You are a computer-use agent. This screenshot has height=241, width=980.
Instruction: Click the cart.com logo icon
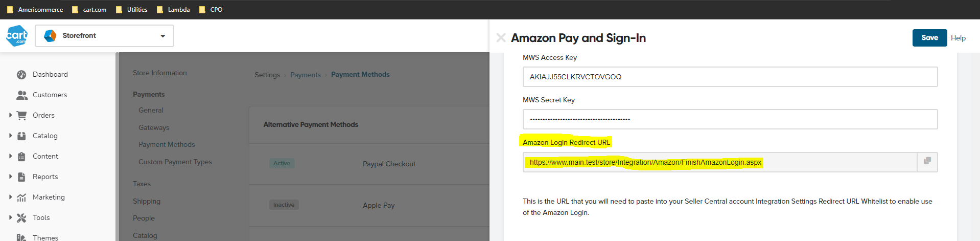click(x=17, y=36)
